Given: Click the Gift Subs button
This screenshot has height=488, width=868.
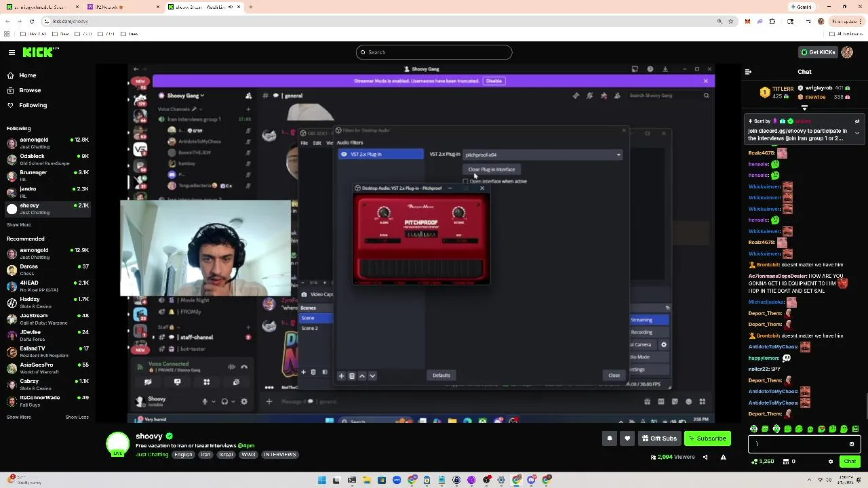Looking at the screenshot, I should pos(659,439).
